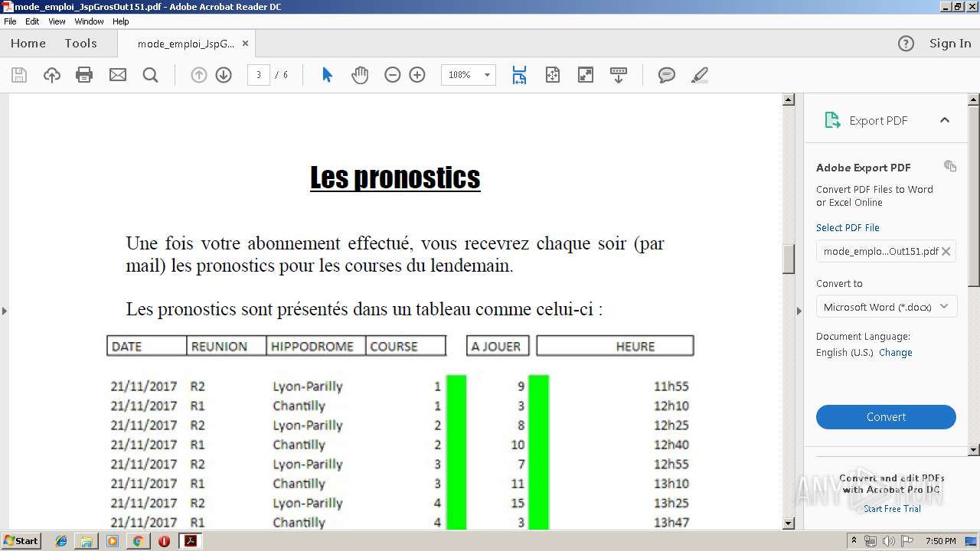Select the mode_emploi_JspG... document tab
The image size is (980, 551).
pos(186,44)
